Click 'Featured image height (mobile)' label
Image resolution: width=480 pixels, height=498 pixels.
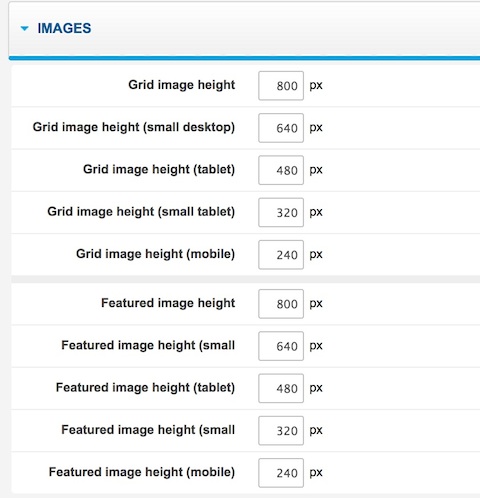tap(142, 473)
